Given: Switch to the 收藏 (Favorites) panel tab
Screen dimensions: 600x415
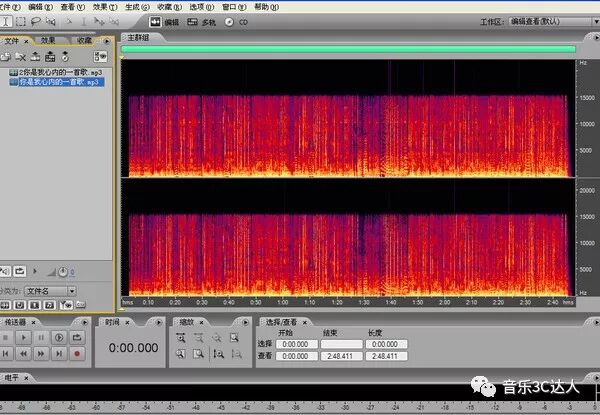Looking at the screenshot, I should pos(84,41).
